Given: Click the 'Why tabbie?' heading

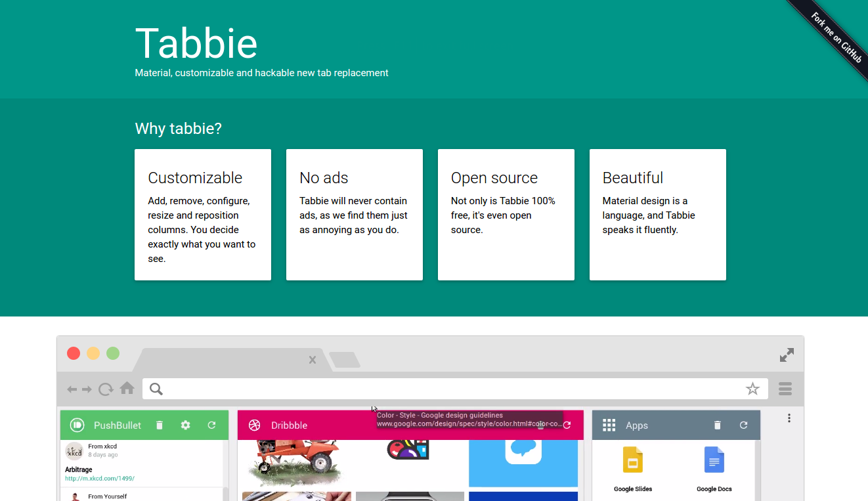Looking at the screenshot, I should tap(179, 129).
